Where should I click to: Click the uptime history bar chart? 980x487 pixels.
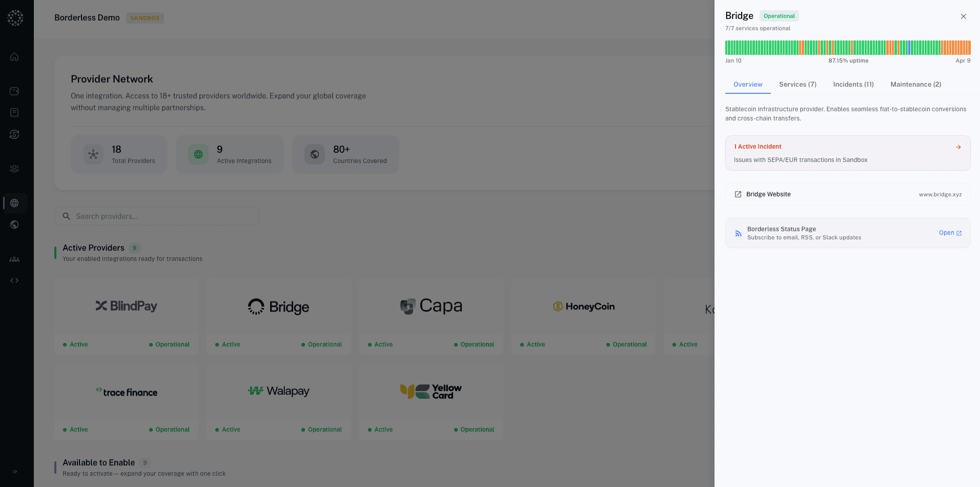click(848, 48)
